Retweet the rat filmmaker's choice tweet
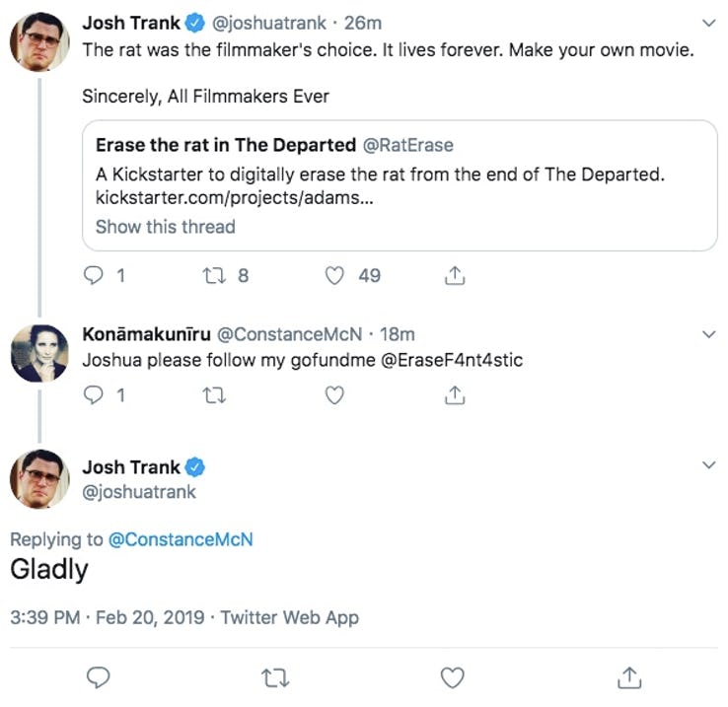The width and height of the screenshot is (728, 707). 213,276
